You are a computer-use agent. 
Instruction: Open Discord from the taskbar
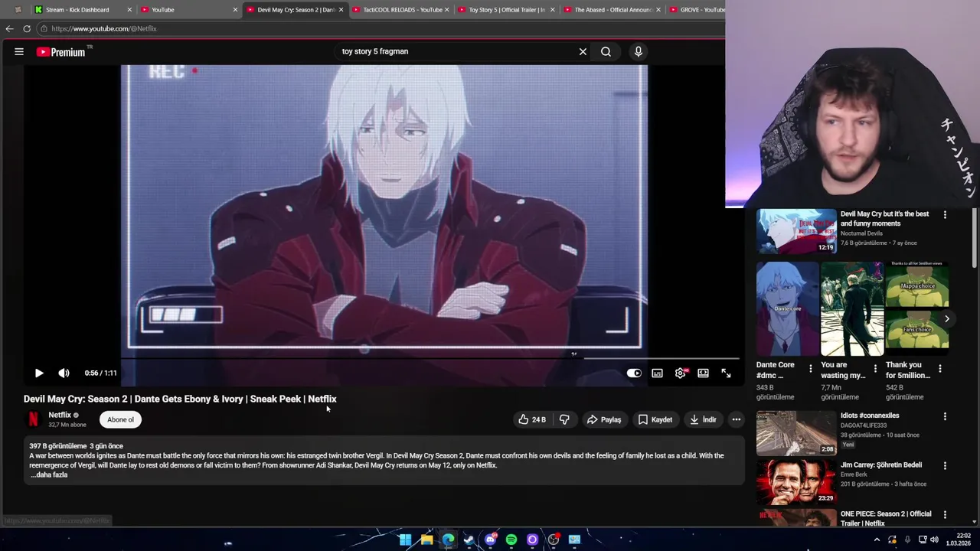pos(490,540)
